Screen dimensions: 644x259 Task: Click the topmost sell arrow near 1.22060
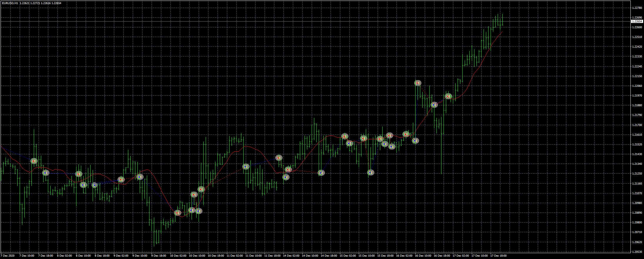[x=418, y=83]
